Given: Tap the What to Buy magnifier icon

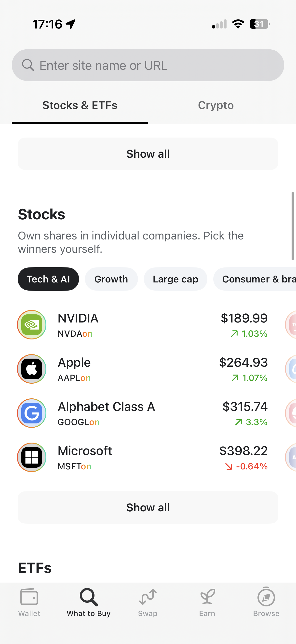Looking at the screenshot, I should pyautogui.click(x=89, y=597).
